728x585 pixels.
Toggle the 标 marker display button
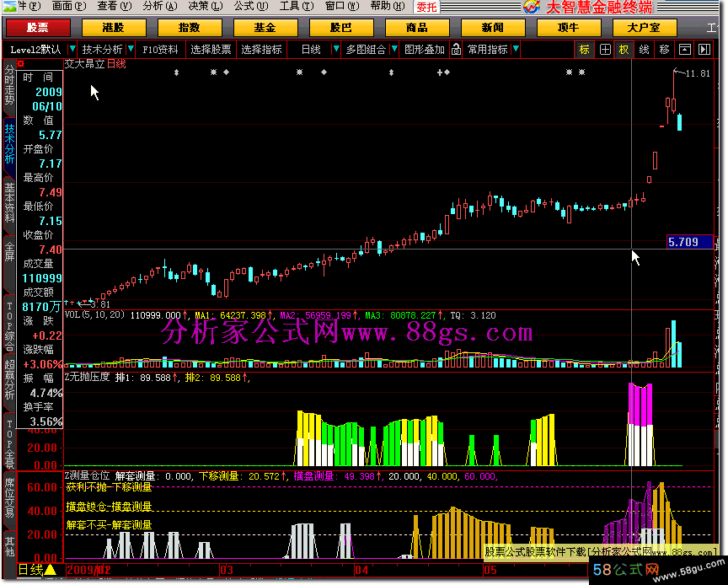[584, 49]
